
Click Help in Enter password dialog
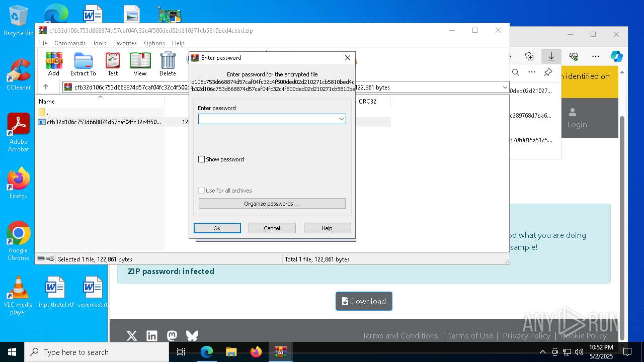tap(327, 228)
